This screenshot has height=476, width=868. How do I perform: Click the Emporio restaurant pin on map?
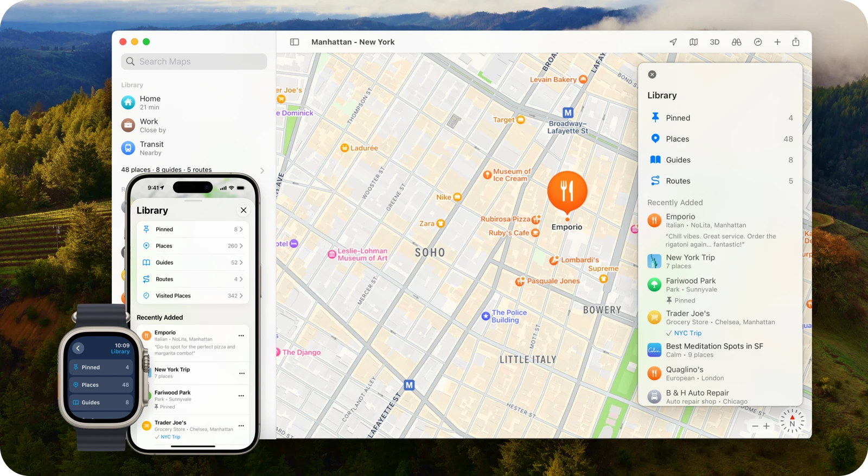point(567,192)
